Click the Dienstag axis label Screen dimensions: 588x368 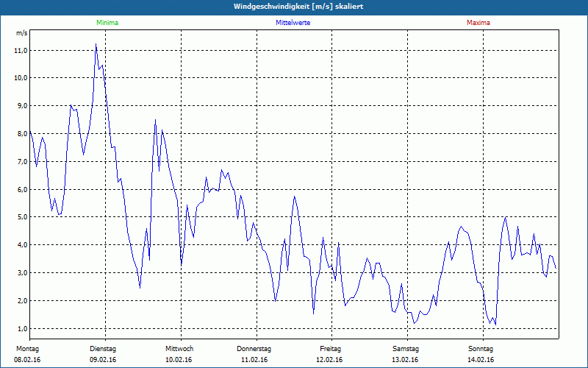click(103, 349)
